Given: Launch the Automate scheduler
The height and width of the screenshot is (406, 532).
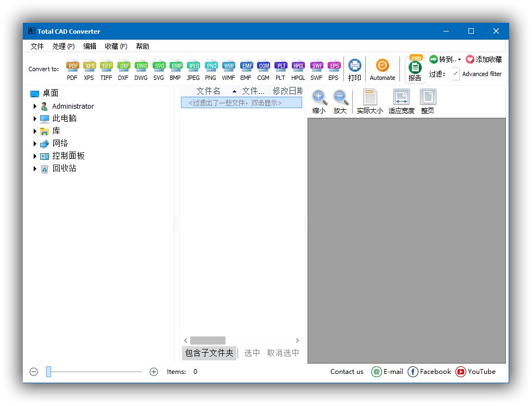Looking at the screenshot, I should 383,70.
